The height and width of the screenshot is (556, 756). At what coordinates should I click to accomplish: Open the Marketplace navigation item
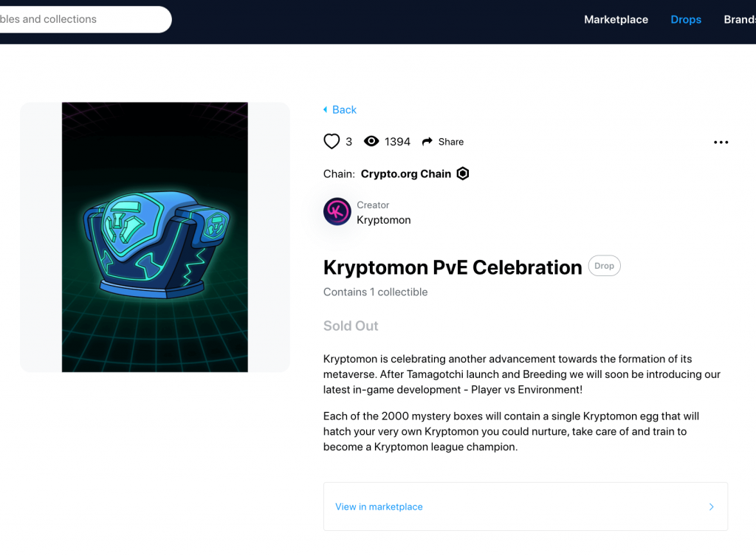(x=616, y=20)
